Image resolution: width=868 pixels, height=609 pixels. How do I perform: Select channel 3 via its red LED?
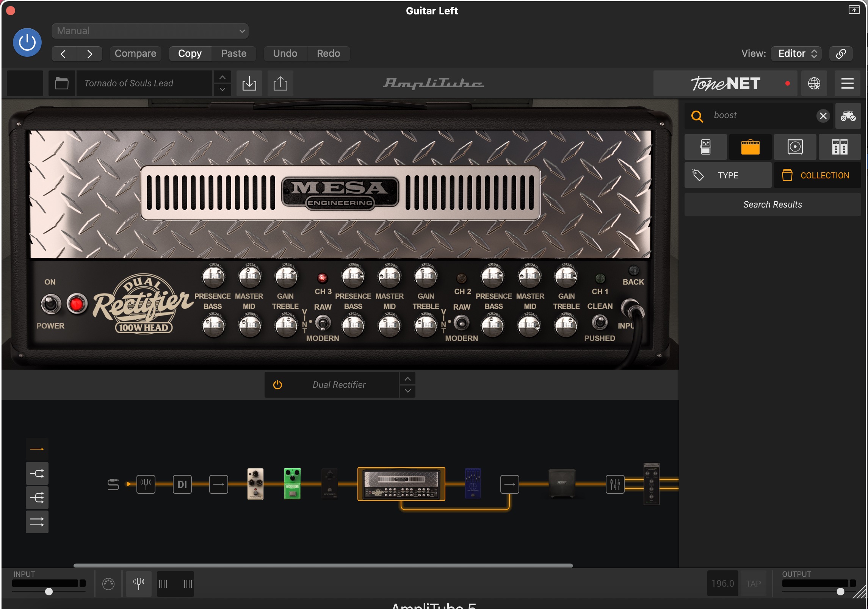(322, 278)
